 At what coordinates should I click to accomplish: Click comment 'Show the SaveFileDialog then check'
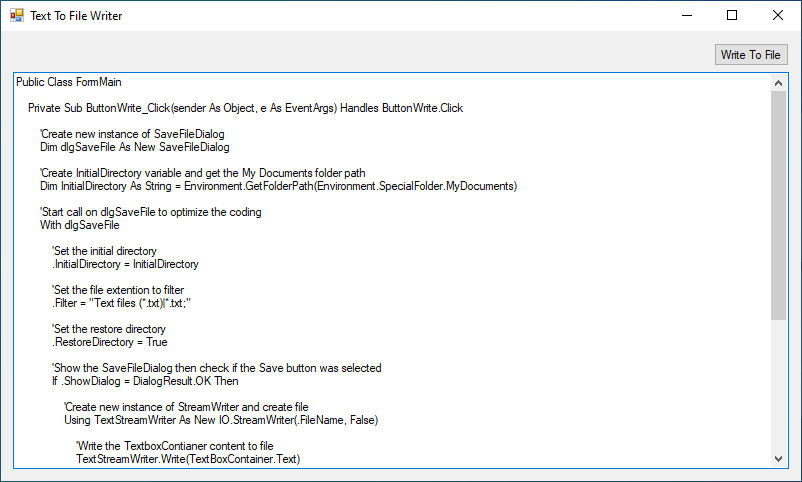(x=217, y=368)
